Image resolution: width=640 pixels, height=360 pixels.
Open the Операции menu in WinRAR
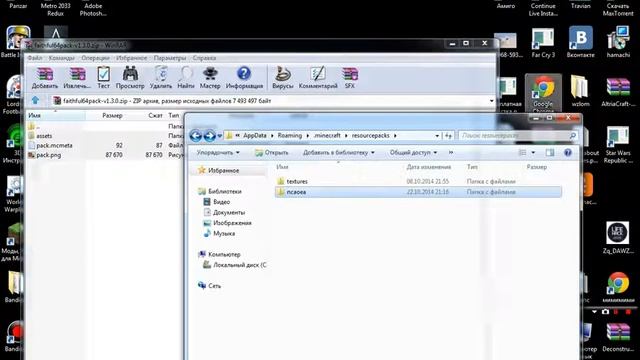coord(96,58)
